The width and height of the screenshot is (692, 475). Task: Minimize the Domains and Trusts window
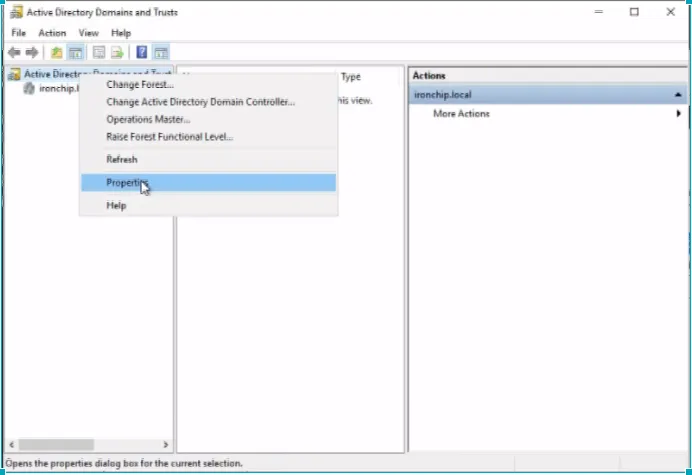(x=599, y=12)
